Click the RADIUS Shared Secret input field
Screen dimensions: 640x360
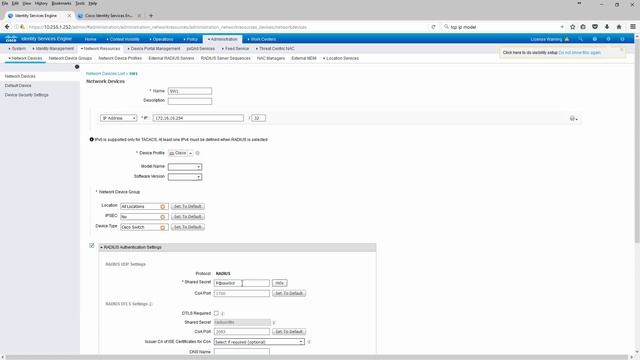click(242, 283)
